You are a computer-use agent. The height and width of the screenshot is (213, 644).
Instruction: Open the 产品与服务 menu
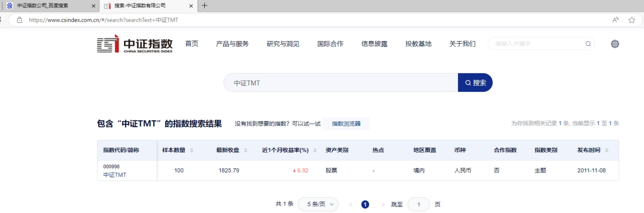point(232,44)
